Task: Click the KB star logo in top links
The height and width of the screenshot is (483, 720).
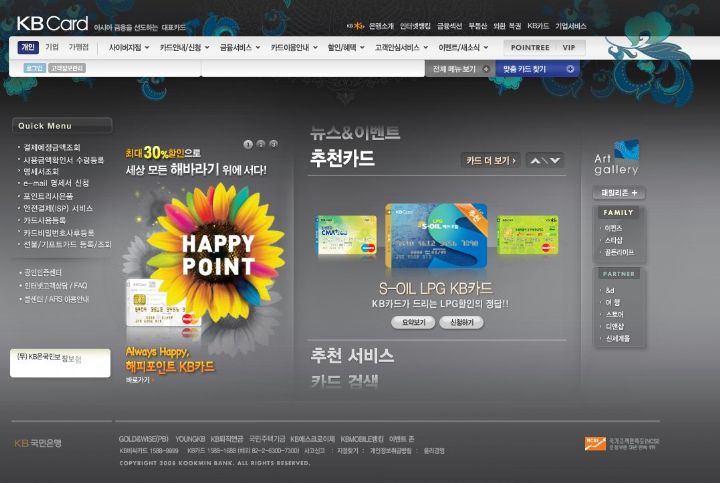Action: (355, 26)
